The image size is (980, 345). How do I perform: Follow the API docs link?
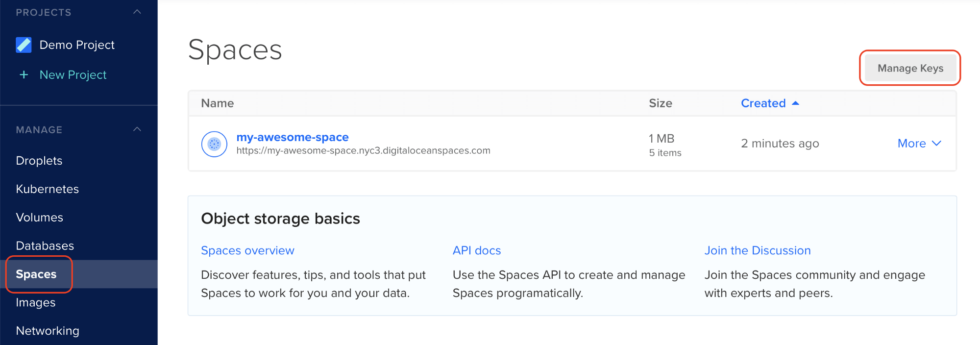coord(476,251)
